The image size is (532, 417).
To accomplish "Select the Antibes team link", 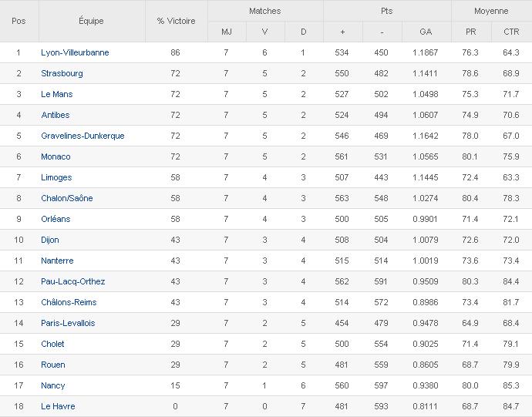I will tap(56, 115).
